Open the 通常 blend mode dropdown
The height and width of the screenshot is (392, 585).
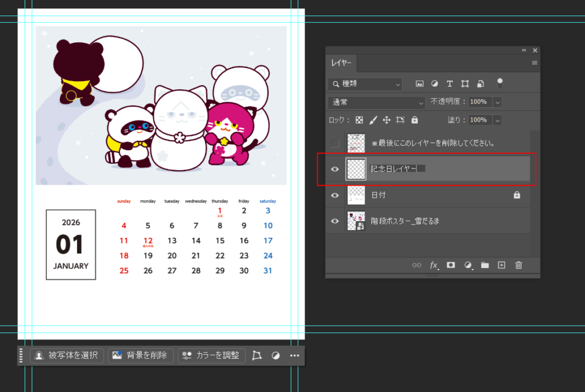point(376,102)
